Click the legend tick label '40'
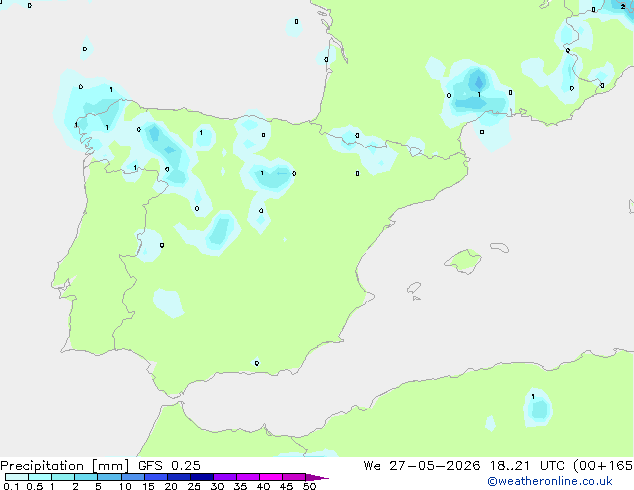This screenshot has height=490, width=634. click(x=263, y=486)
